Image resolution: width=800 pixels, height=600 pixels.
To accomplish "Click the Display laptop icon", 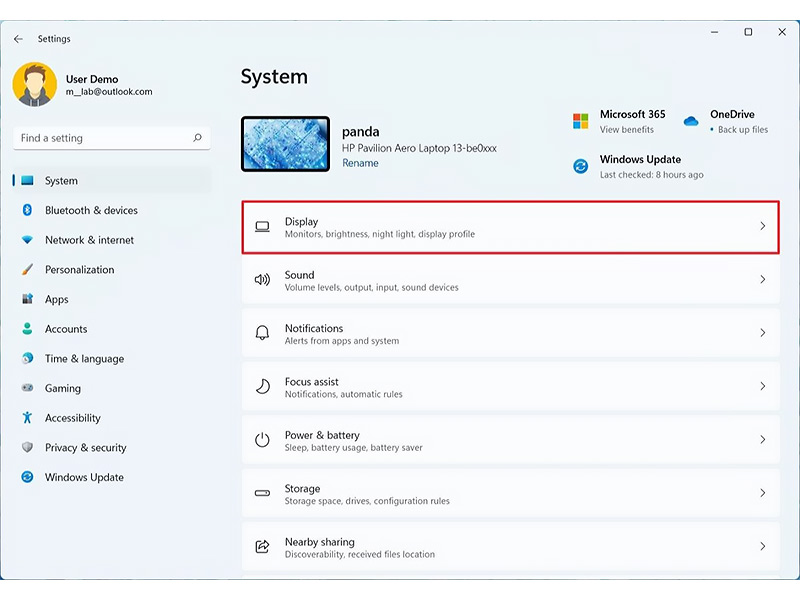I will click(262, 227).
